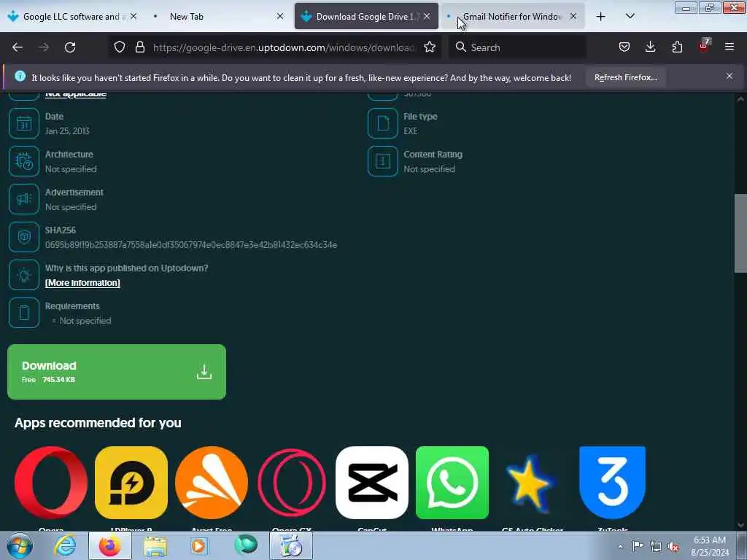Image resolution: width=747 pixels, height=560 pixels.
Task: Click the SHA256 shield icon
Action: coord(24,237)
